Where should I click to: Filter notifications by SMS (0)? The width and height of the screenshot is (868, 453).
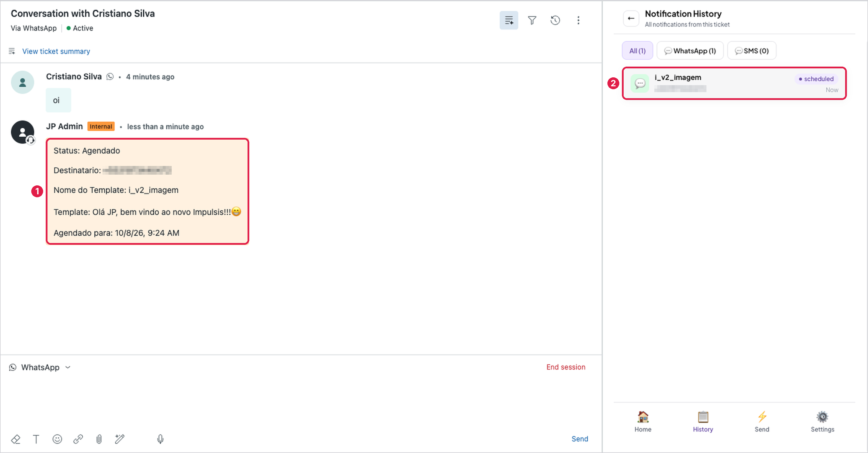[751, 51]
